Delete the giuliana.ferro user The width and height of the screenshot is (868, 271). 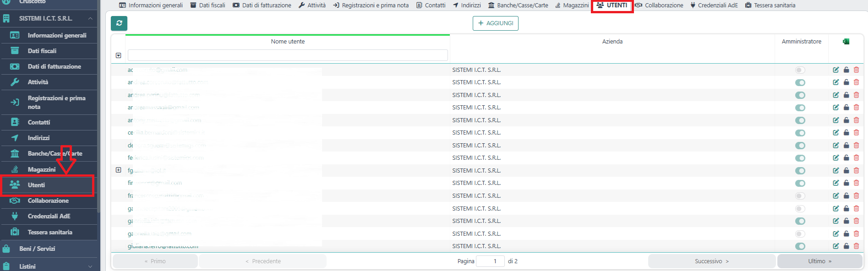coord(857,246)
